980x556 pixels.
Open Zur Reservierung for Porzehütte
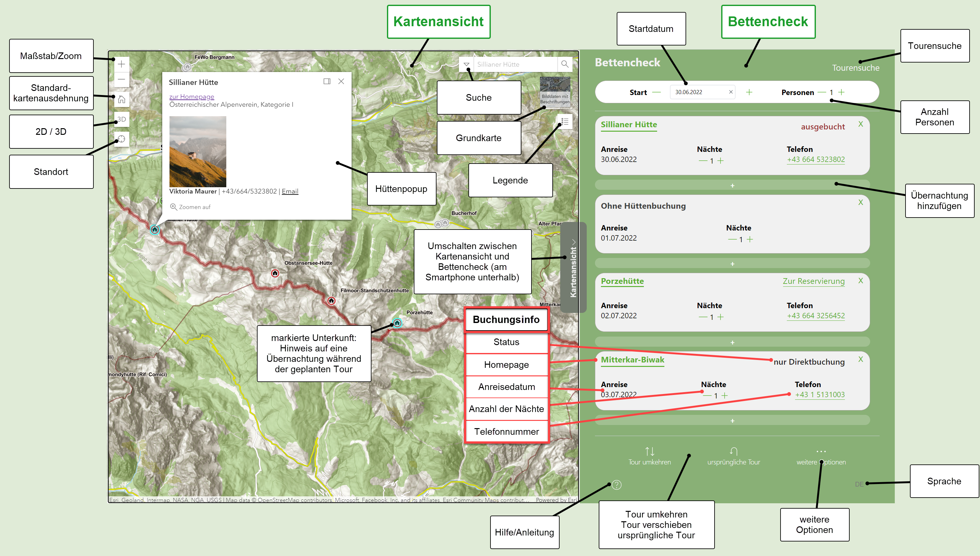coord(814,281)
